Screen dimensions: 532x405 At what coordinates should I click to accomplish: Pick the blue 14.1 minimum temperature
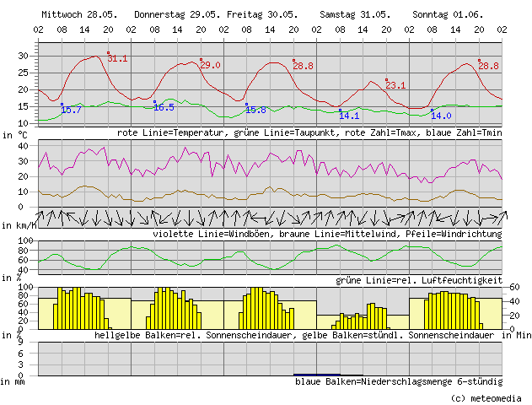[349, 116]
